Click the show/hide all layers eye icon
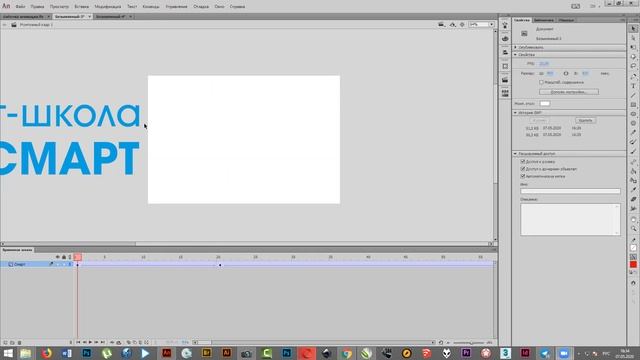Screen dimensions: 640x360 pos(58,257)
